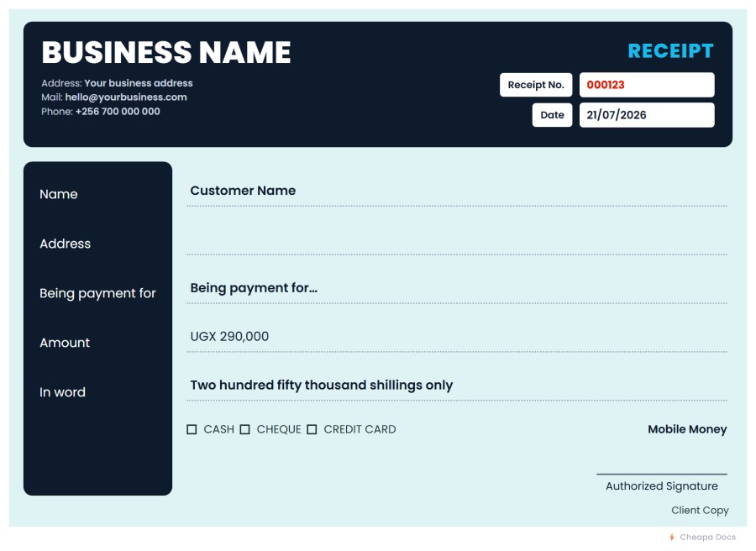Click the empty Address line
Viewport: 756px width, 551px height.
(x=457, y=241)
